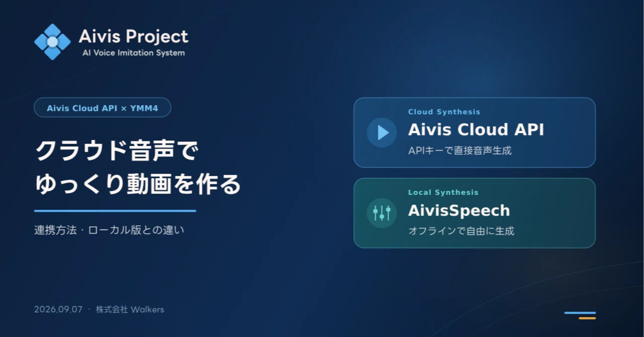
Task: Click the Local Synthesis label
Action: tap(443, 192)
